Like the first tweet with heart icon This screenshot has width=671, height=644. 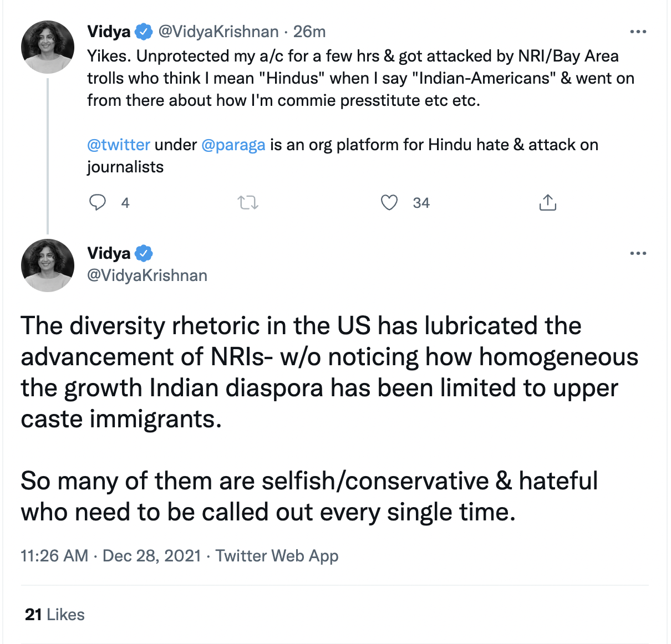pyautogui.click(x=389, y=203)
